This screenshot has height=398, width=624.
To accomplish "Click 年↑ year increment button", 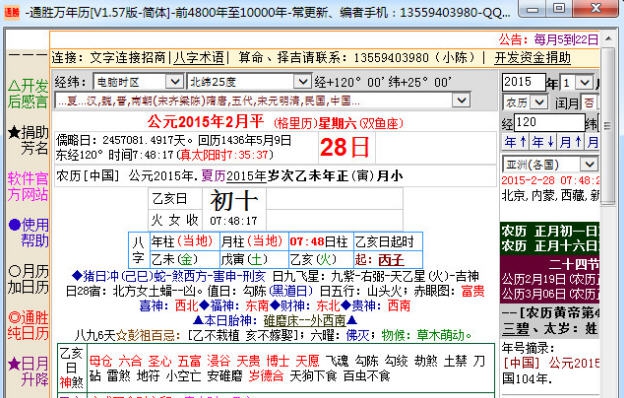I will coord(515,142).
